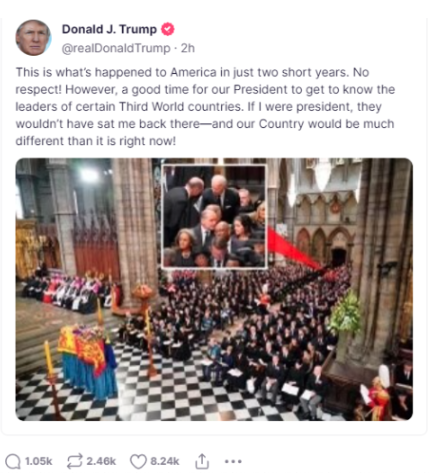View the 2.46k reposts count
This screenshot has height=473, width=429.
click(x=101, y=462)
